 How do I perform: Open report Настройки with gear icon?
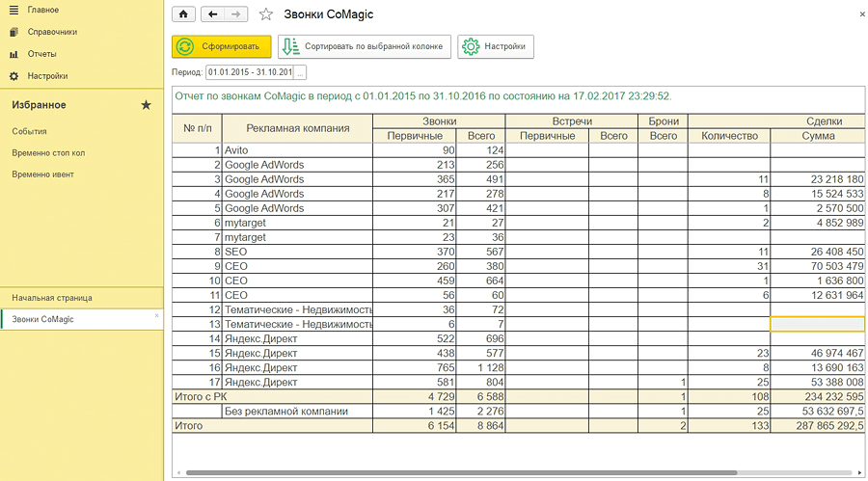[x=495, y=46]
